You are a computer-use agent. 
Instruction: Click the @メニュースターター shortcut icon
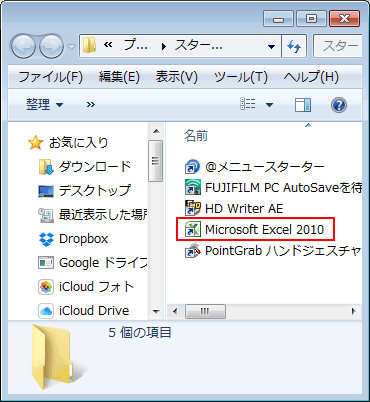coord(193,167)
